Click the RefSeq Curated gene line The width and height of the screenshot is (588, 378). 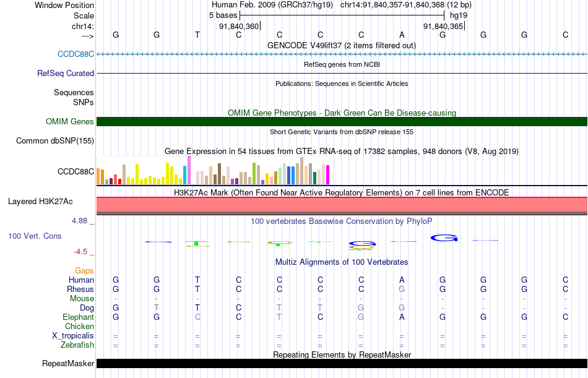(342, 73)
